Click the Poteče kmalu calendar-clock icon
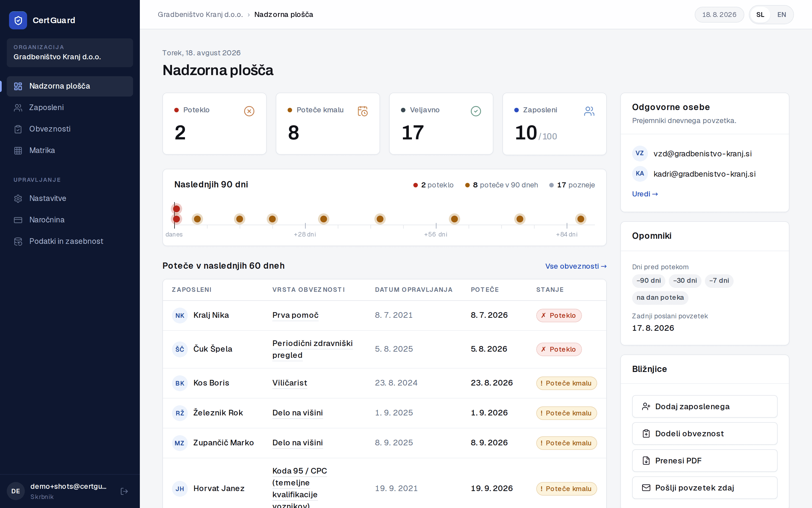 coord(362,111)
